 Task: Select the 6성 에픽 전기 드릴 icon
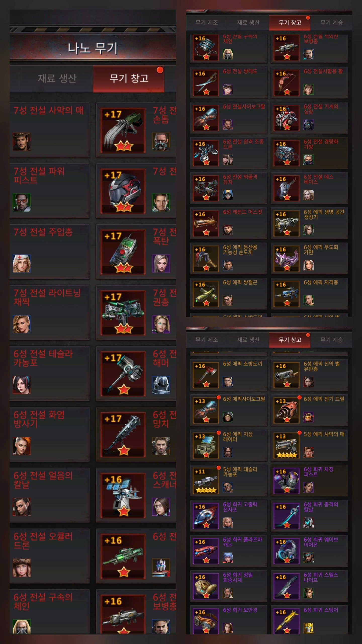[x=286, y=411]
